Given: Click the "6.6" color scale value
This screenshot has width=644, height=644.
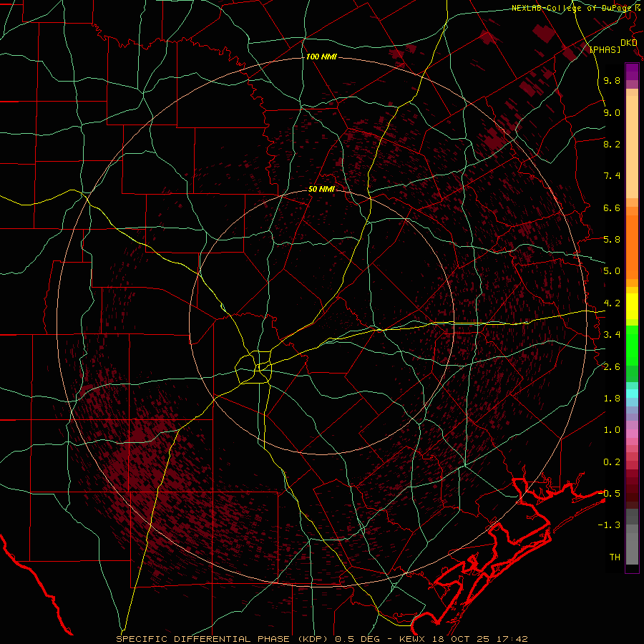Looking at the screenshot, I should [x=612, y=208].
